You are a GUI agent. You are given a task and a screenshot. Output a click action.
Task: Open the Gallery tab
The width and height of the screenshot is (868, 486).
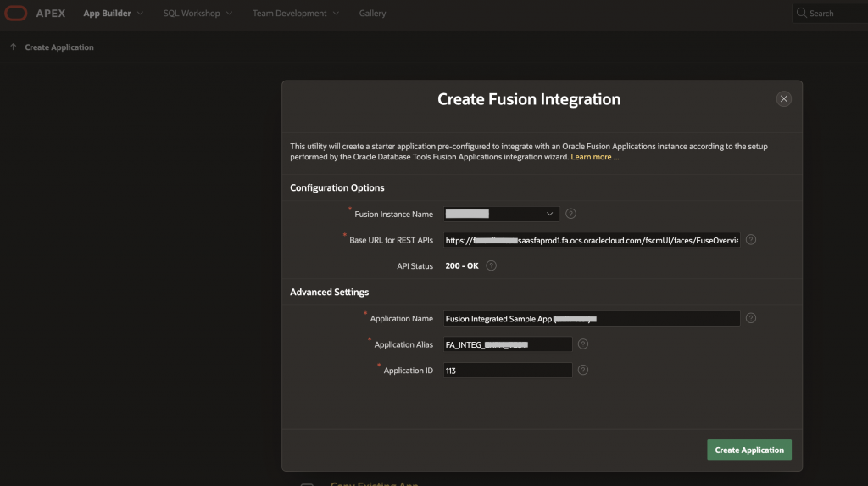pyautogui.click(x=372, y=14)
